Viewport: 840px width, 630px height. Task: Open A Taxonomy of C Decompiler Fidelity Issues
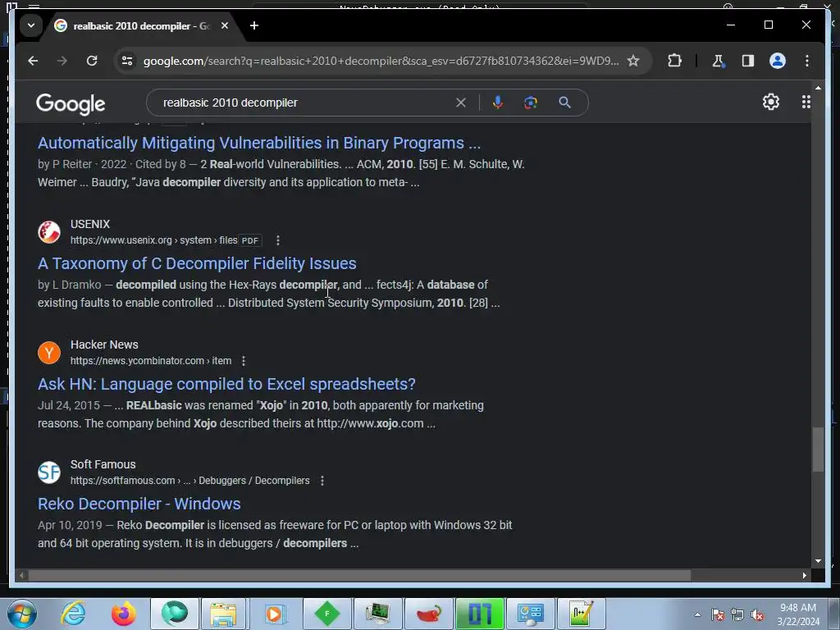197,263
